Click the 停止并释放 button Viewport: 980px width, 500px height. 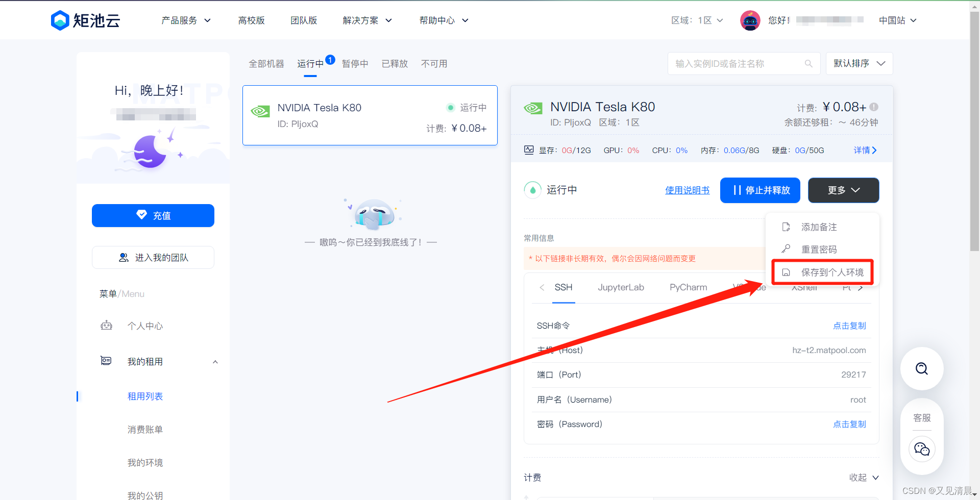point(760,190)
